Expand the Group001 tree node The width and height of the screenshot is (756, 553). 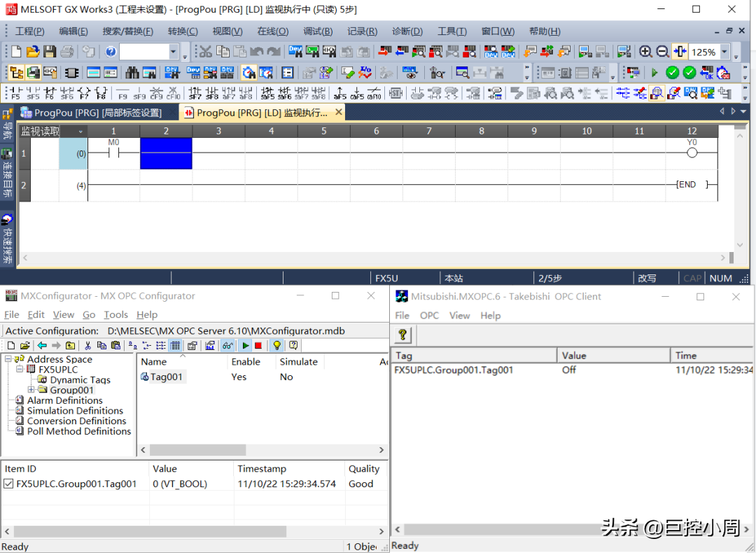[31, 390]
